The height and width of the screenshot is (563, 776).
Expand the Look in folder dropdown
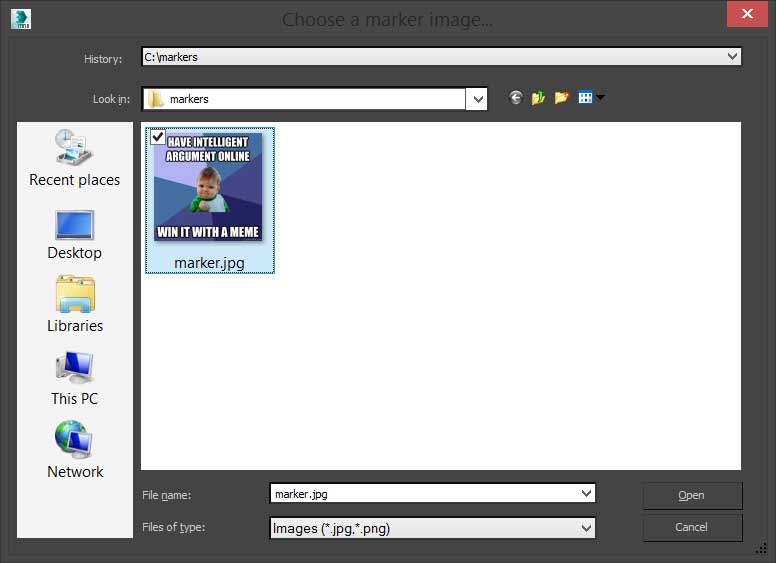(477, 99)
